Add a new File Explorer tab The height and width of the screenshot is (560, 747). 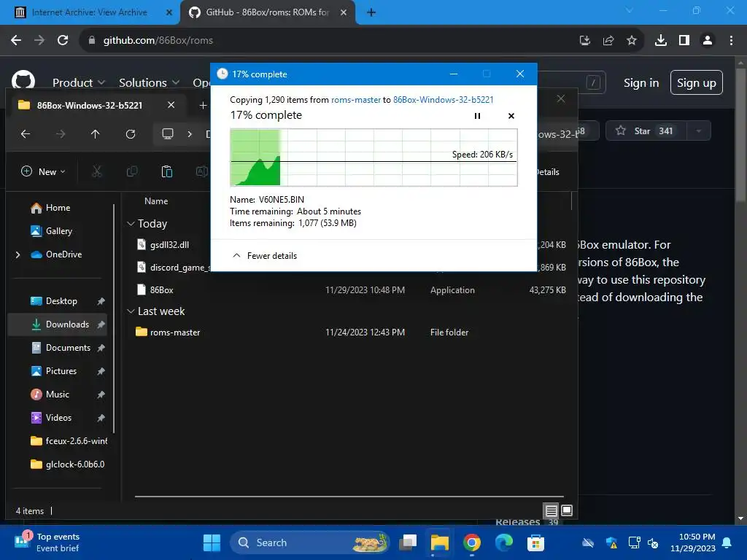tap(203, 105)
